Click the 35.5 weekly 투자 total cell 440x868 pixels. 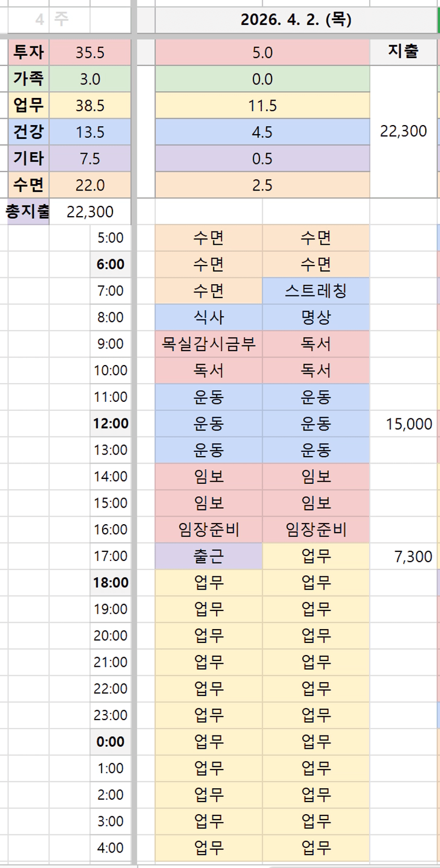(90, 52)
